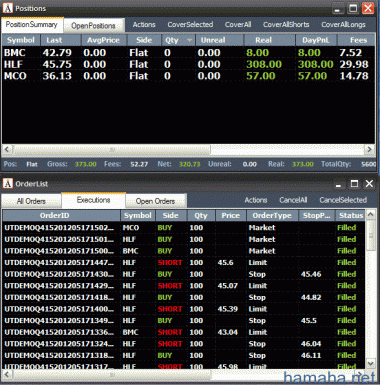Click the Qty column sort arrow in Positions
This screenshot has width=380, height=385.
pos(189,40)
